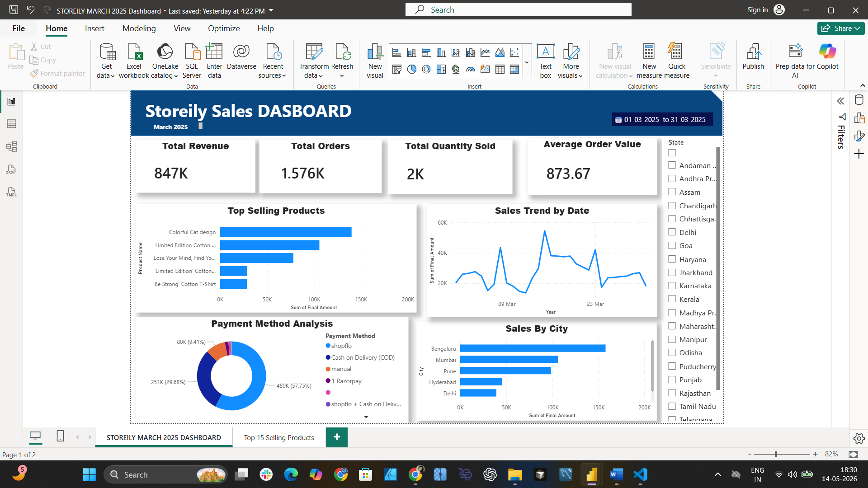Connect to SQL Server

(x=192, y=61)
